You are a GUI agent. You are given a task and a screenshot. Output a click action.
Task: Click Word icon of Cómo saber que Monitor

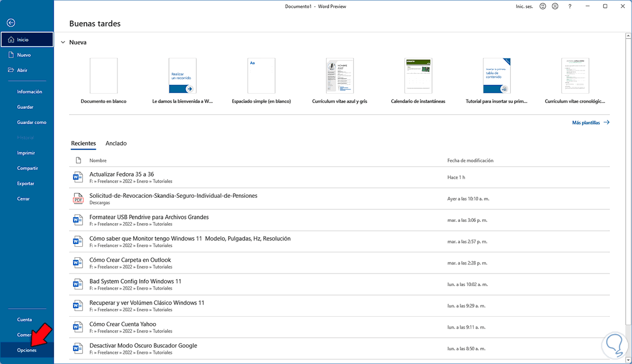pyautogui.click(x=78, y=241)
